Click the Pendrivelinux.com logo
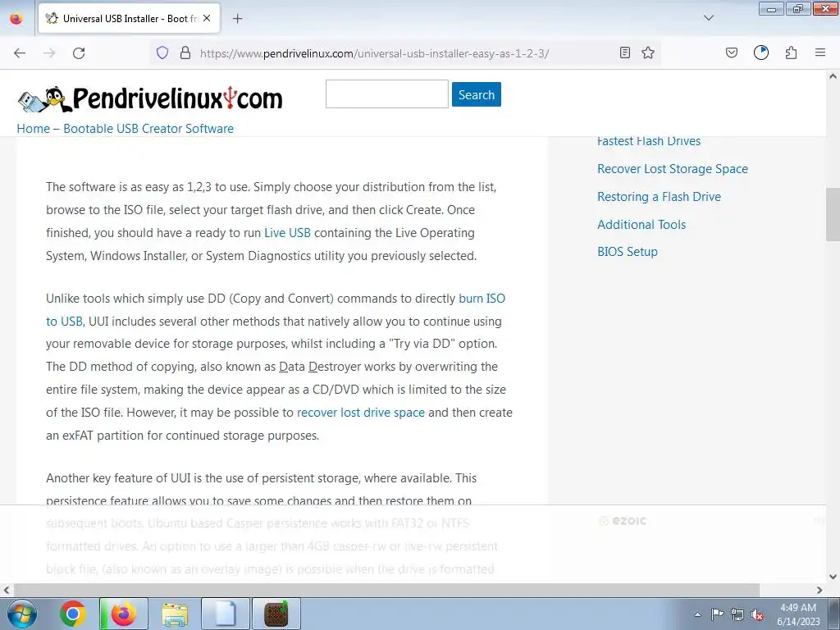840x630 pixels. click(150, 98)
